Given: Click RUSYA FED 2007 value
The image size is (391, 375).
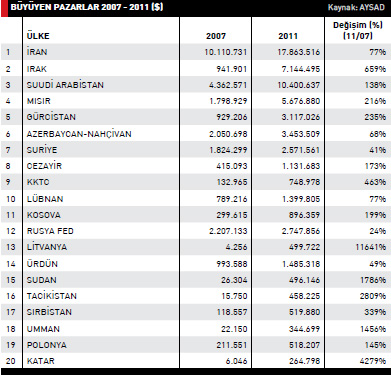Looking at the screenshot, I should coord(228,231).
